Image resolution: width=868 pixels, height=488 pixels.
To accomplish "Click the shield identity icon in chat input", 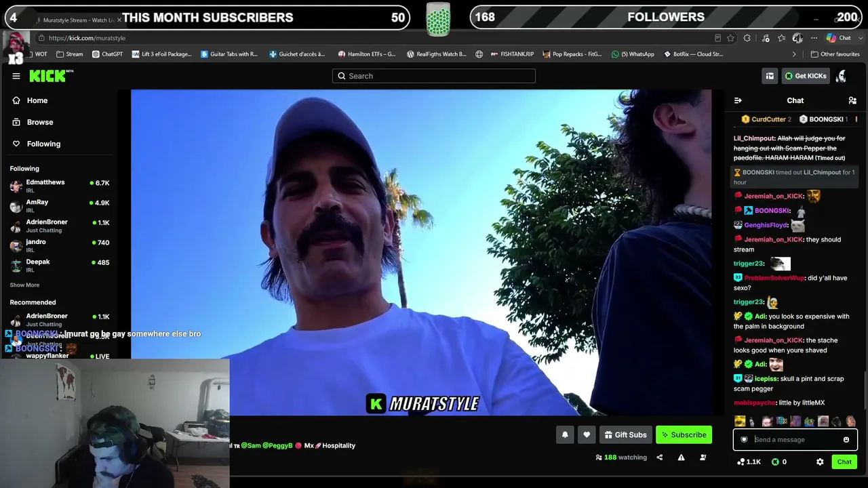I will tap(744, 440).
